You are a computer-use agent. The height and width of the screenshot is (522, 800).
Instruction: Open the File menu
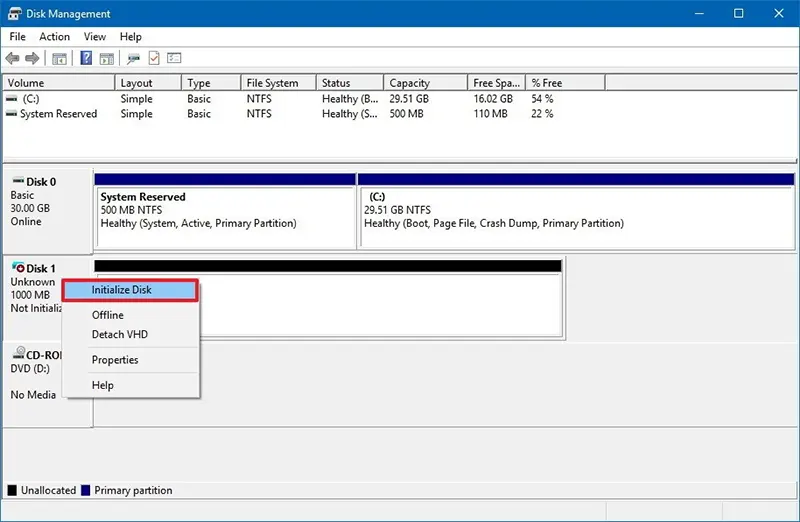[17, 37]
